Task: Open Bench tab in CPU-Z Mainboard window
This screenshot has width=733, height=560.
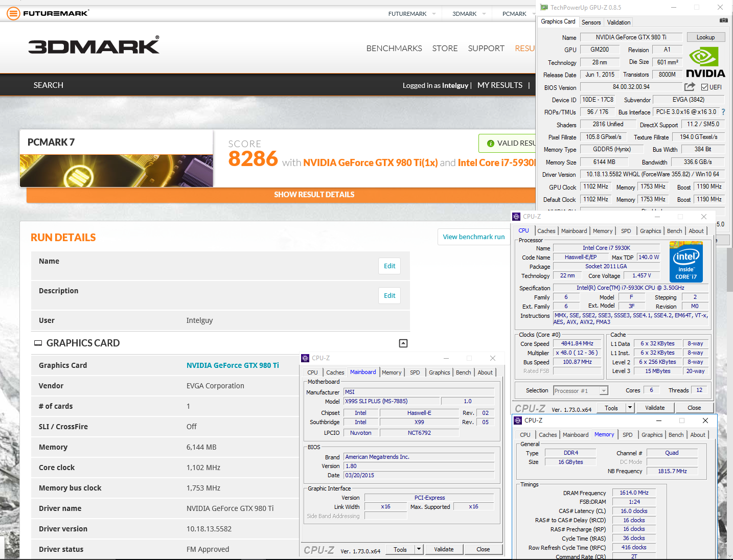Action: click(463, 372)
